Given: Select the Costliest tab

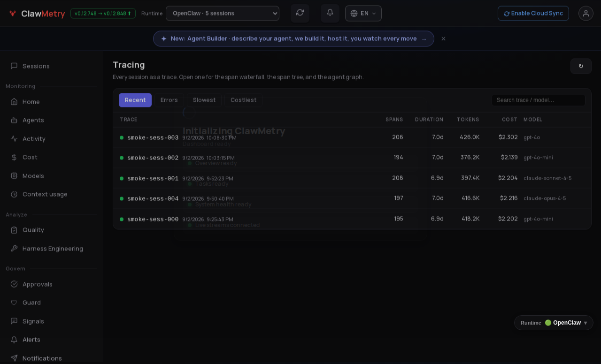Looking at the screenshot, I should coord(243,100).
